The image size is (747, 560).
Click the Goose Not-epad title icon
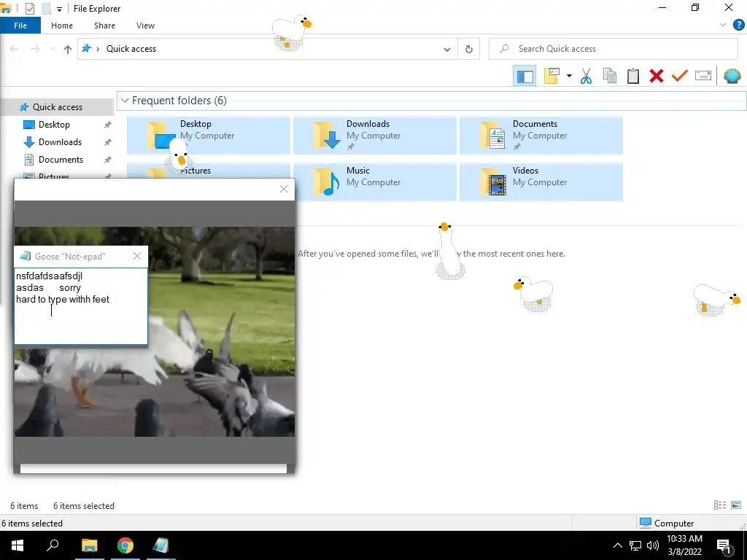point(26,256)
